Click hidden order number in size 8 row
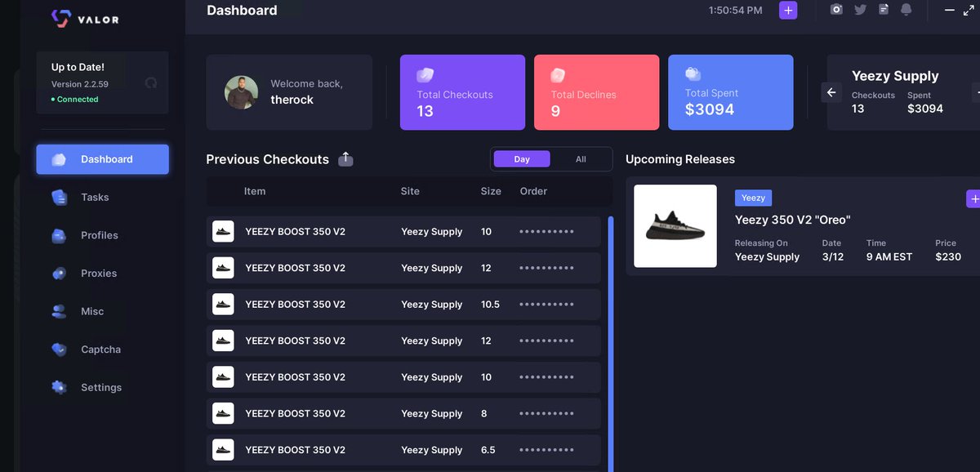The width and height of the screenshot is (980, 472). click(546, 414)
